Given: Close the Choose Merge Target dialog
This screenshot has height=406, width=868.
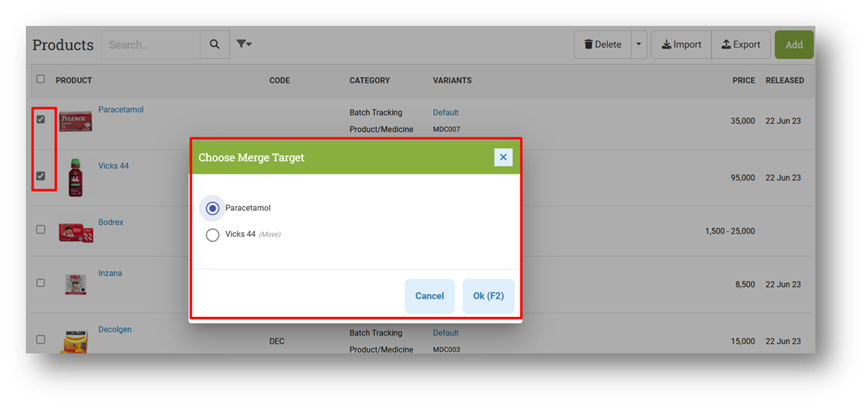Looking at the screenshot, I should pos(503,157).
